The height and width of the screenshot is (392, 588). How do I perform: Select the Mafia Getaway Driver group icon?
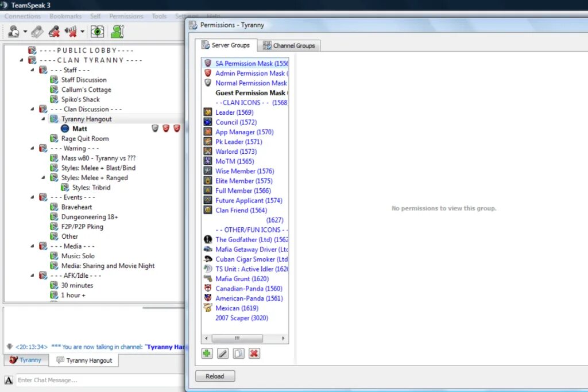tap(208, 249)
